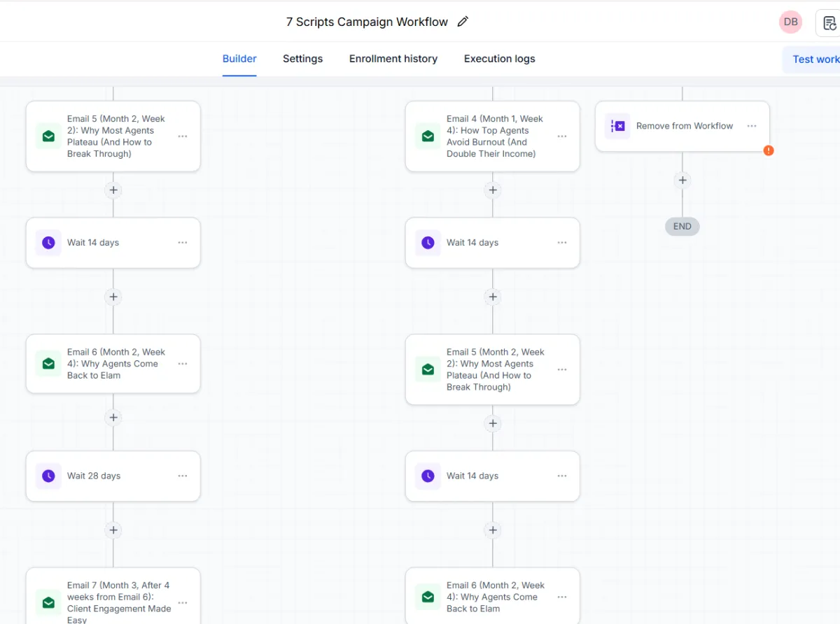This screenshot has width=840, height=624.
Task: Select the Remove from Workflow step card
Action: point(682,126)
